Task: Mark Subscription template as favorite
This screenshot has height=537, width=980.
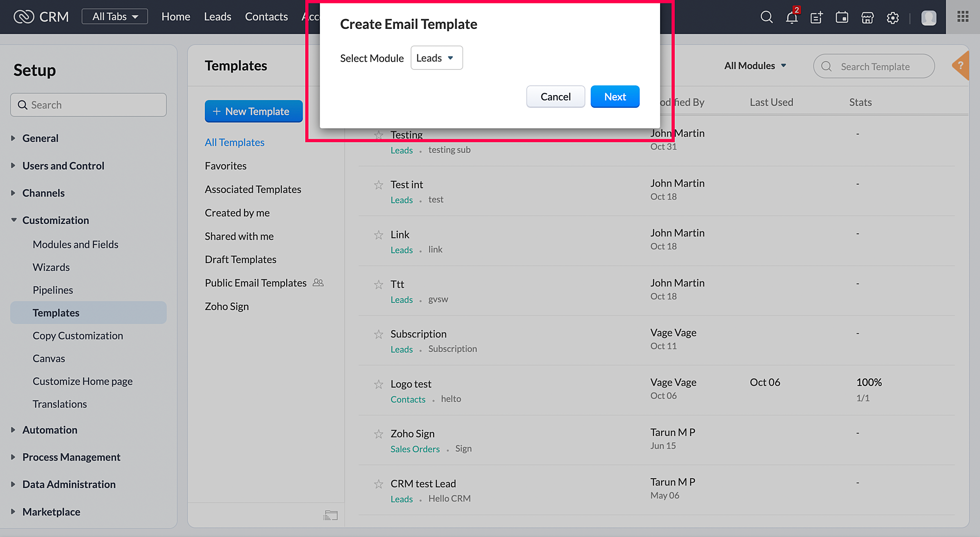Action: pyautogui.click(x=378, y=335)
